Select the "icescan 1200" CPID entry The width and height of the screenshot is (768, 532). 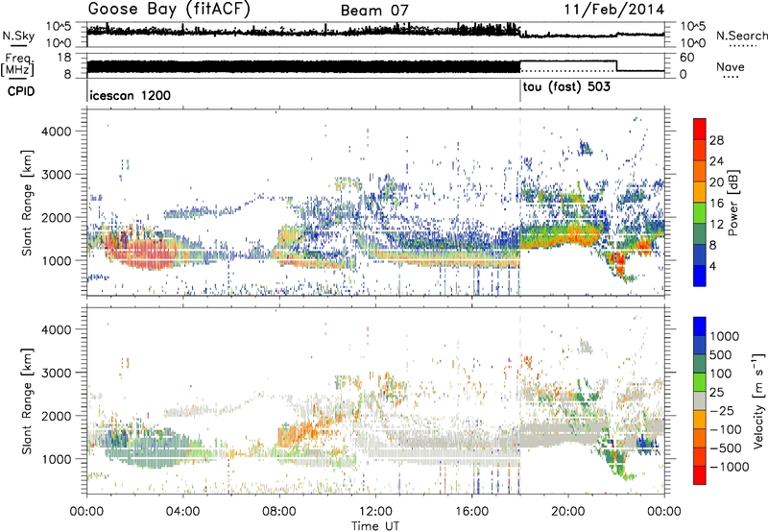tap(131, 95)
